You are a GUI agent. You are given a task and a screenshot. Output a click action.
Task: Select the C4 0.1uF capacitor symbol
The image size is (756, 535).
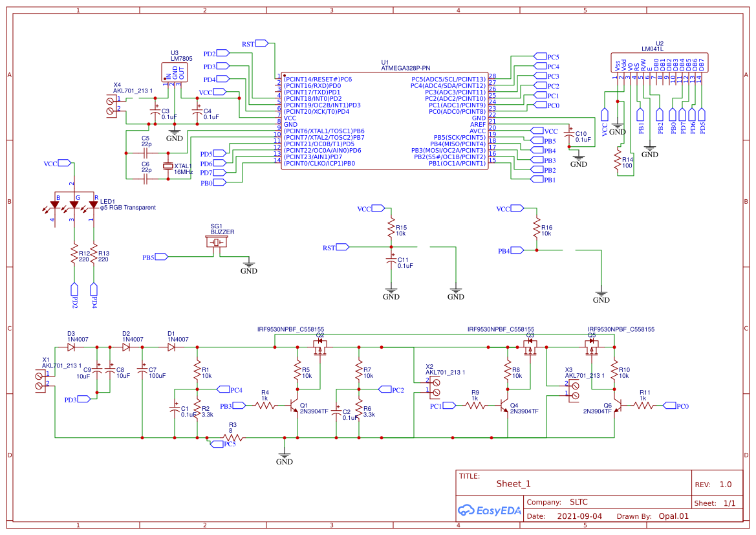pyautogui.click(x=197, y=111)
